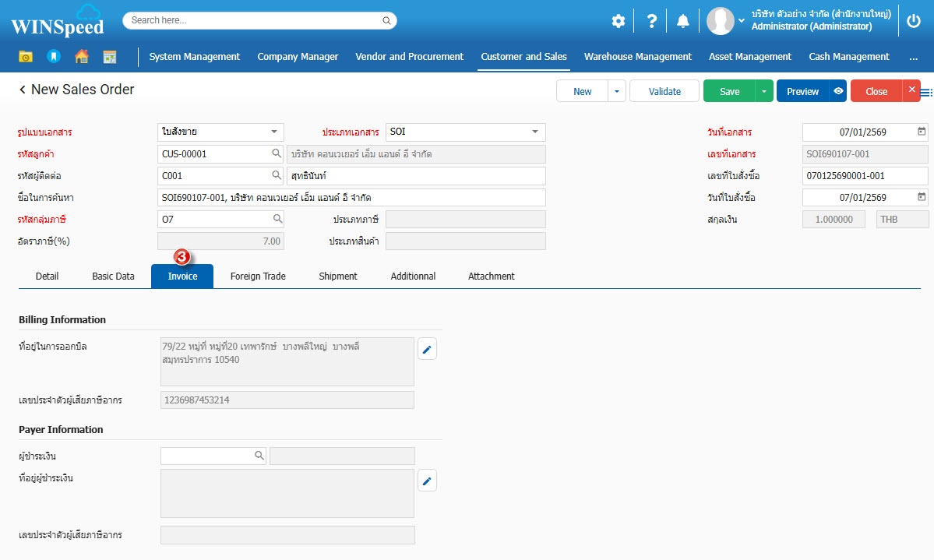Viewport: 934px width, 560px height.
Task: Open the notifications bell
Action: [683, 21]
